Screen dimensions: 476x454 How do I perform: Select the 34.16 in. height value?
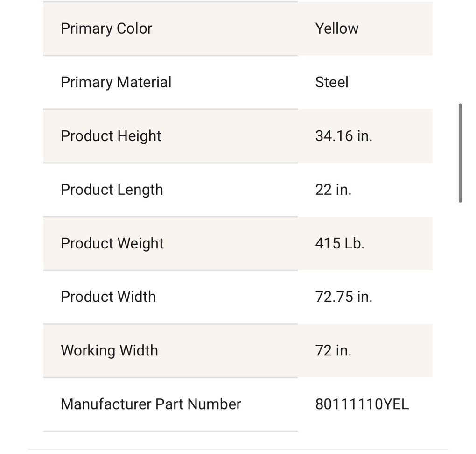click(343, 136)
